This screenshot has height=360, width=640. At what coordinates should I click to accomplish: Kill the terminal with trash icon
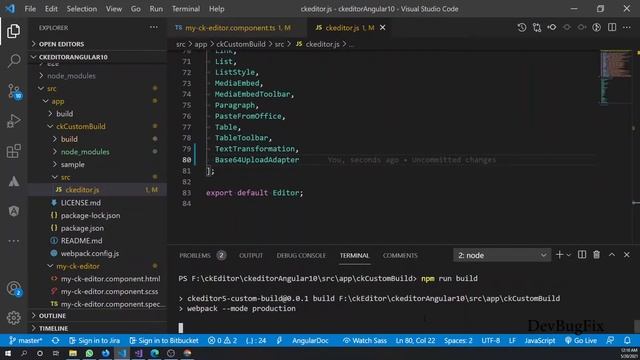pyautogui.click(x=597, y=255)
